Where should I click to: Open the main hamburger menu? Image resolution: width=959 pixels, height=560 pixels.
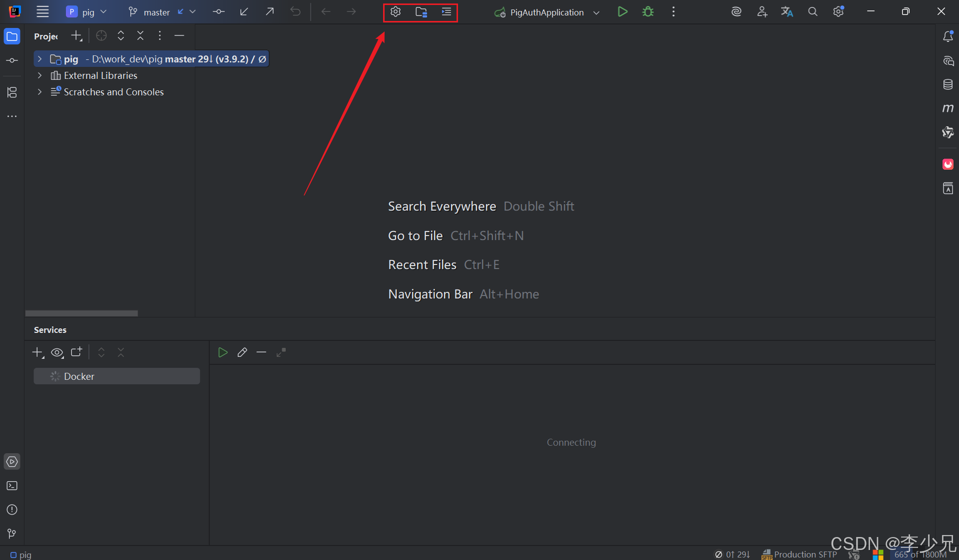(x=42, y=12)
